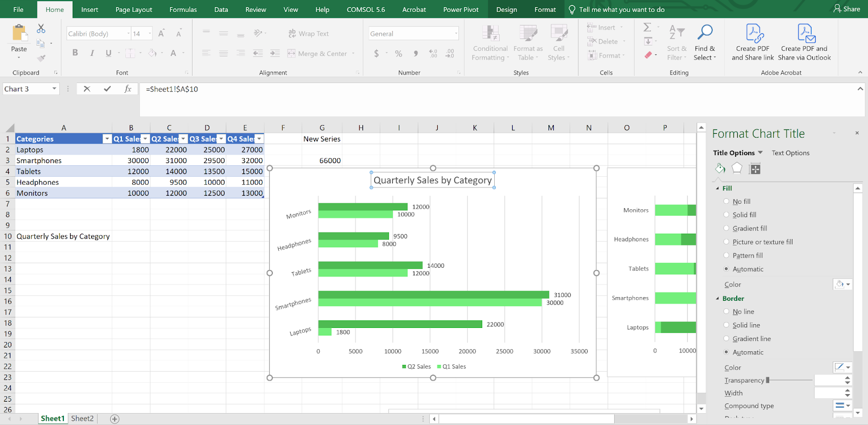Image resolution: width=868 pixels, height=425 pixels.
Task: Open the Title Options dropdown arrow
Action: [x=760, y=153]
